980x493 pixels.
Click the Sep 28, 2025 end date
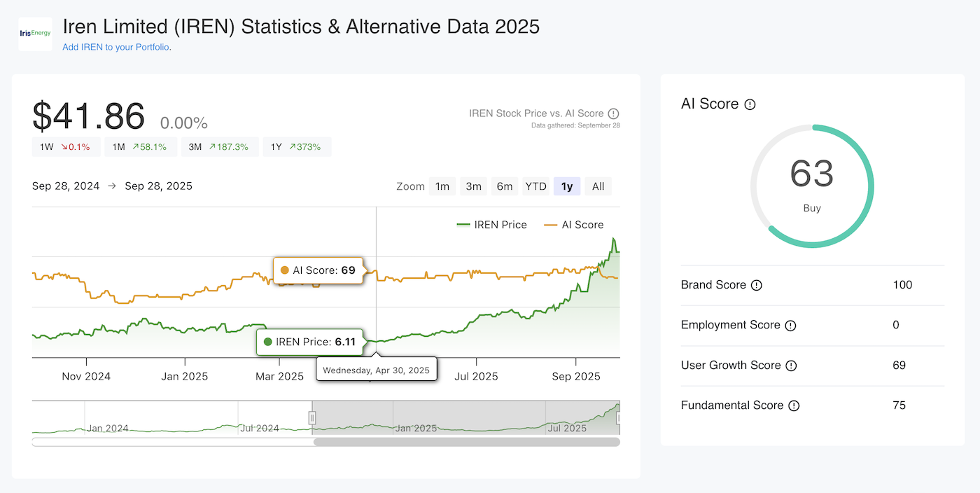point(158,186)
